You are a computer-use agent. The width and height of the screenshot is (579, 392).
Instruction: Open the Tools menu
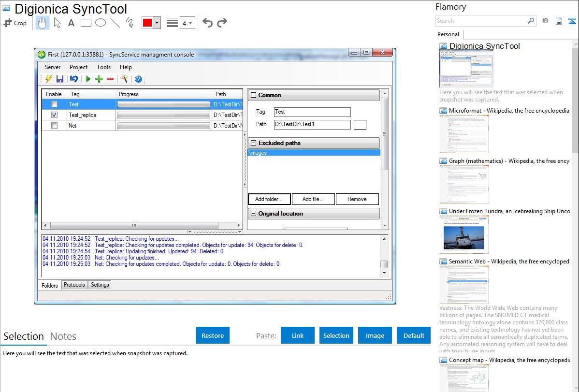coord(103,67)
